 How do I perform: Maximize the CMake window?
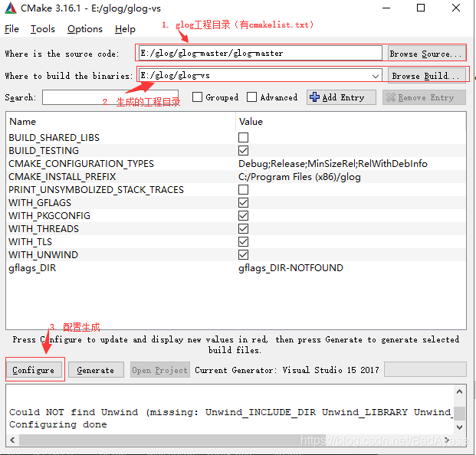pyautogui.click(x=421, y=8)
